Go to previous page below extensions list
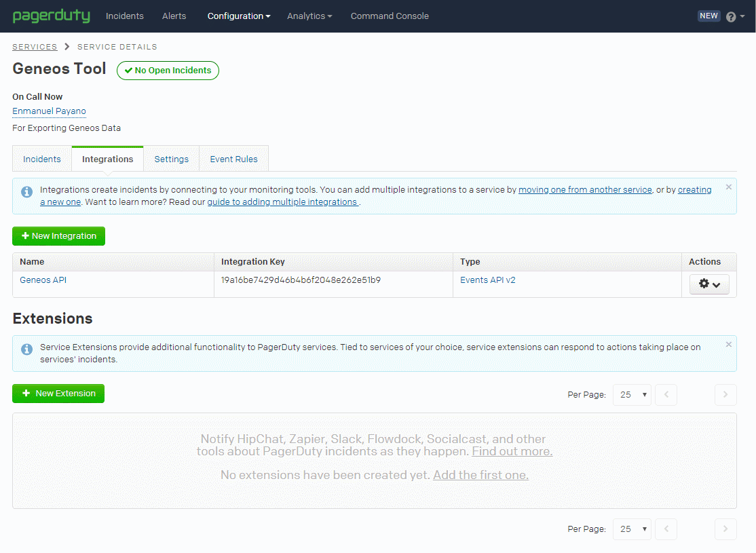This screenshot has height=553, width=756. 666,529
